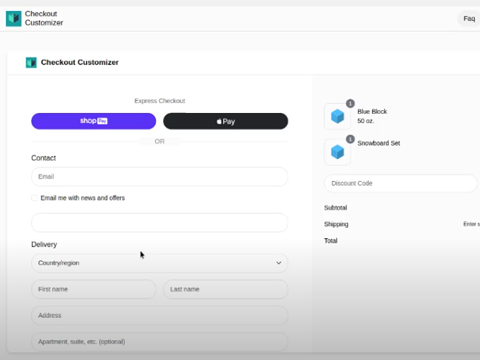Viewport: 480px width, 360px height.
Task: Click the blank field below the newsletter checkbox
Action: coord(160,223)
